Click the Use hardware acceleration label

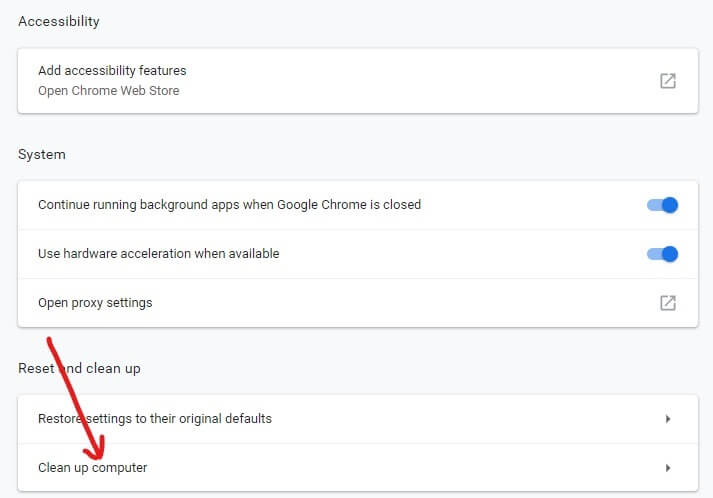pyautogui.click(x=158, y=253)
